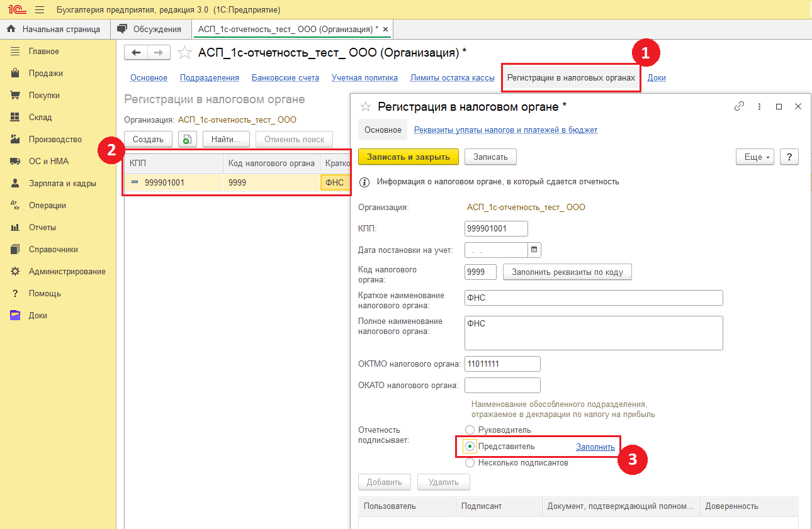Click the КПП column header in list
Viewport: 812px width, 529px height.
(174, 164)
